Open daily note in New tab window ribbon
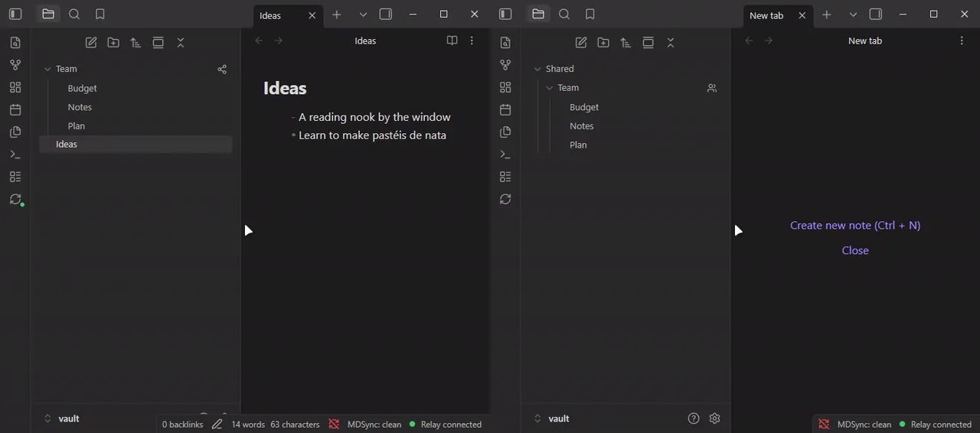The height and width of the screenshot is (433, 980). 505,109
